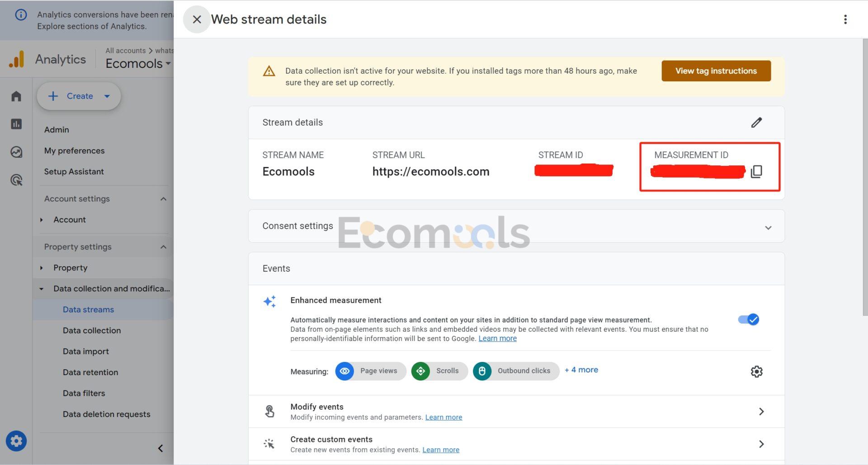Select Admin in the navigation

pos(57,130)
